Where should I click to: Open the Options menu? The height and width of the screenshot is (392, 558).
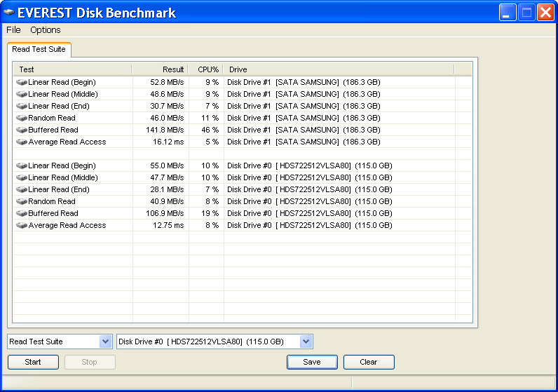point(46,30)
